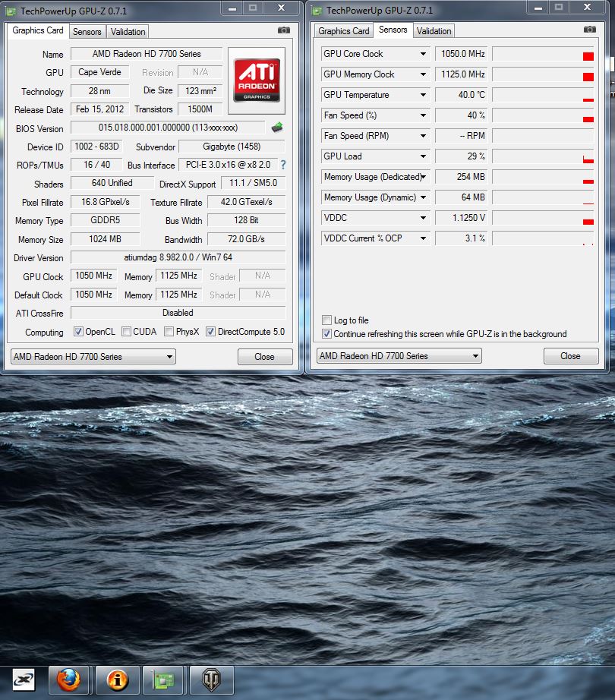Viewport: 615px width, 700px height.
Task: Toggle the DirectCompute 5.0 checkbox
Action: tap(210, 332)
